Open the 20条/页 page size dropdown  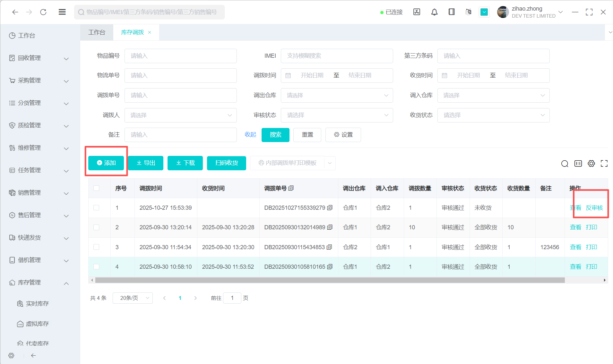pos(133,298)
